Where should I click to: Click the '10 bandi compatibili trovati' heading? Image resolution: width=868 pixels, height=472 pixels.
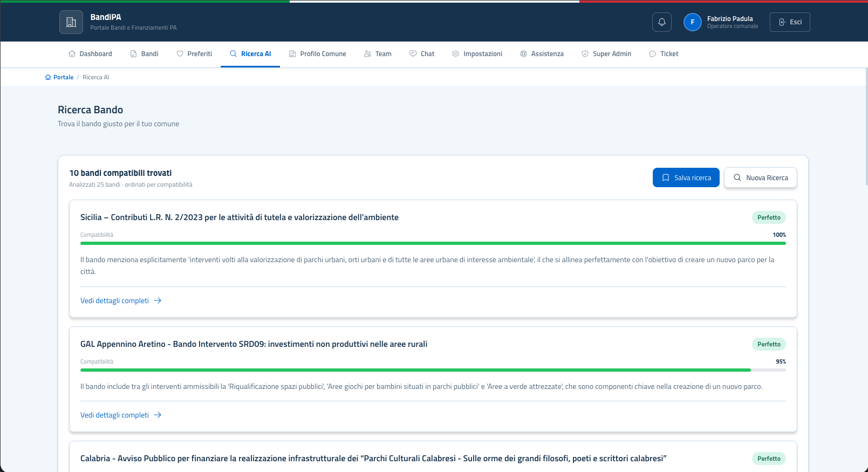point(120,173)
